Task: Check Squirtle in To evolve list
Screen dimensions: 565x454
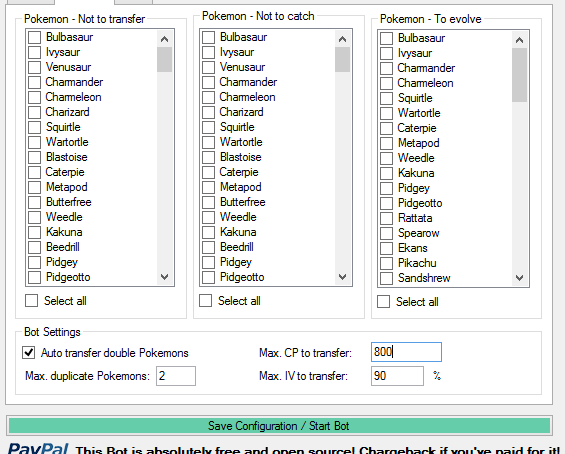Action: 387,98
